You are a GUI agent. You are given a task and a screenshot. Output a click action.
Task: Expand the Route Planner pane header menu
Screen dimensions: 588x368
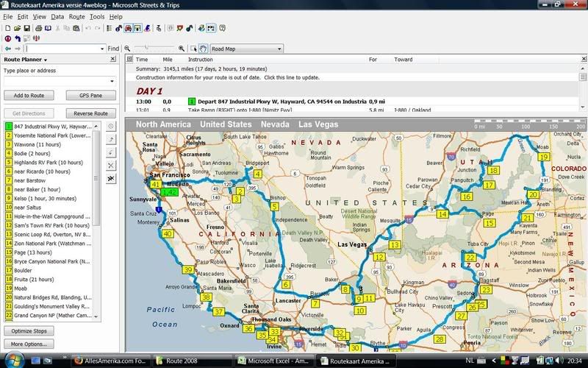click(x=46, y=60)
